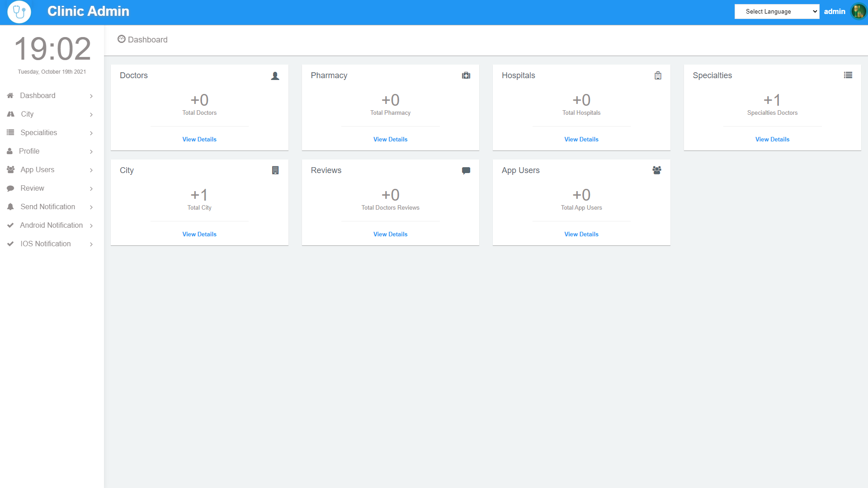The image size is (868, 488).
Task: Expand the City sidebar chevron
Action: pos(91,115)
